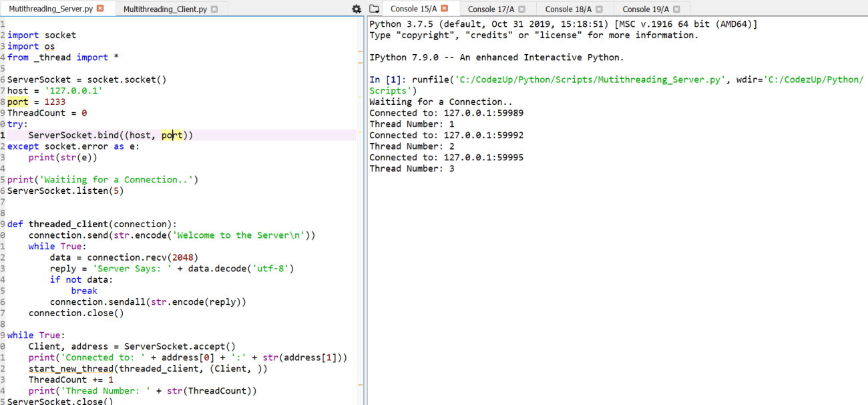Click the 'connection.close()' line

(x=76, y=313)
